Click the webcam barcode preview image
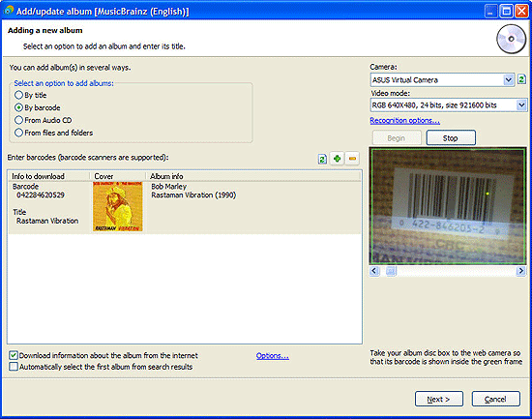This screenshot has height=419, width=532. pos(448,206)
